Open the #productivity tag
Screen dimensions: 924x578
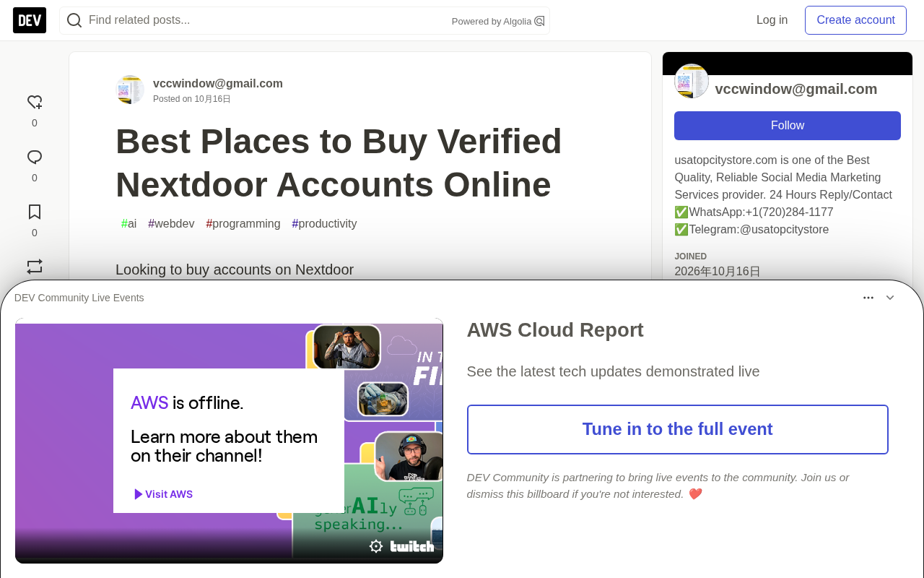point(324,224)
